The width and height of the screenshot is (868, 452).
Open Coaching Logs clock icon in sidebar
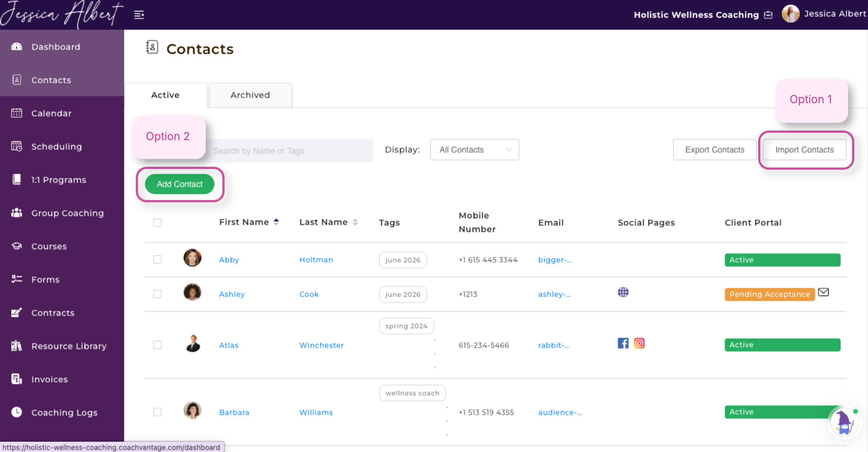tap(17, 412)
